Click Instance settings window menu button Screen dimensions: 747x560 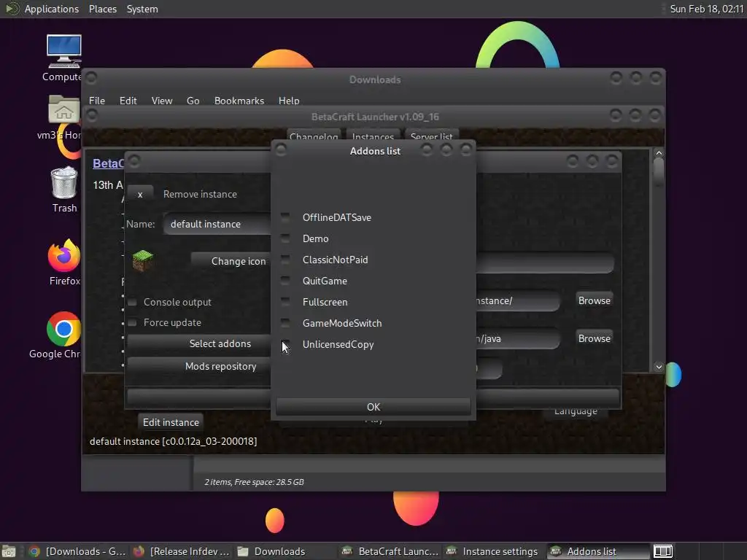134,161
